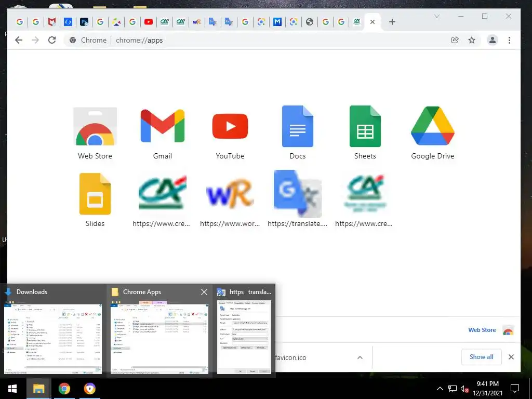Open a new tab with the plus button
This screenshot has height=399, width=532.
(x=392, y=22)
